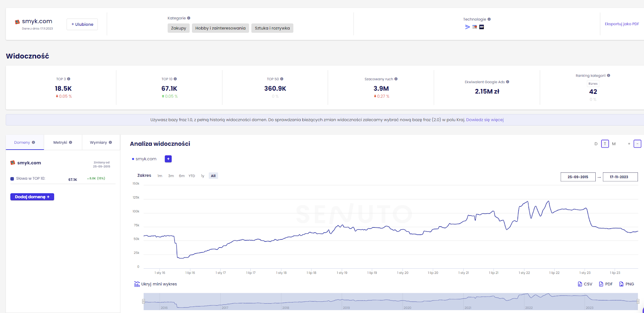
Task: Click the Biznes ranking category label
Action: point(593,84)
